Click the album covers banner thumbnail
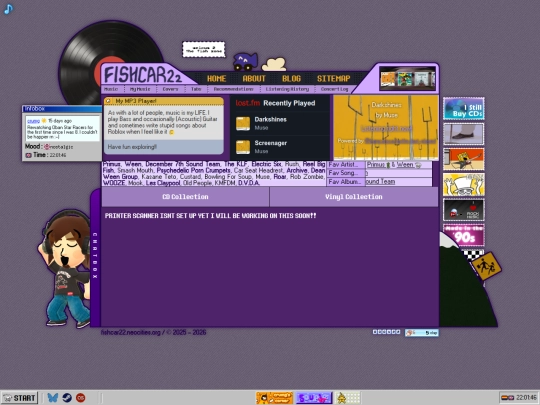Viewport: 540px width, 405px height. tap(407, 79)
